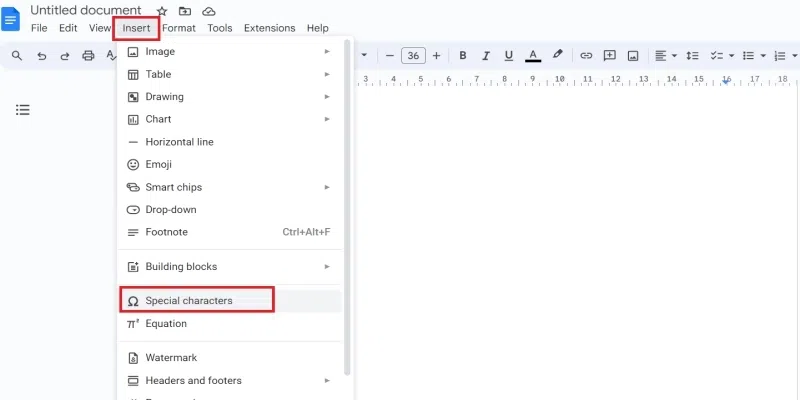The width and height of the screenshot is (800, 400).
Task: Click the search magnifier in toolbar
Action: click(x=17, y=56)
